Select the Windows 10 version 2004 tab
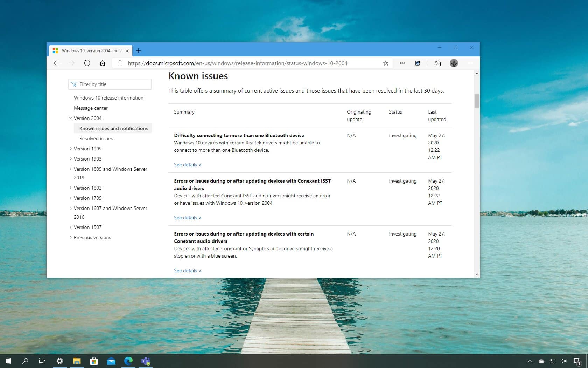The height and width of the screenshot is (368, 588). [x=91, y=50]
